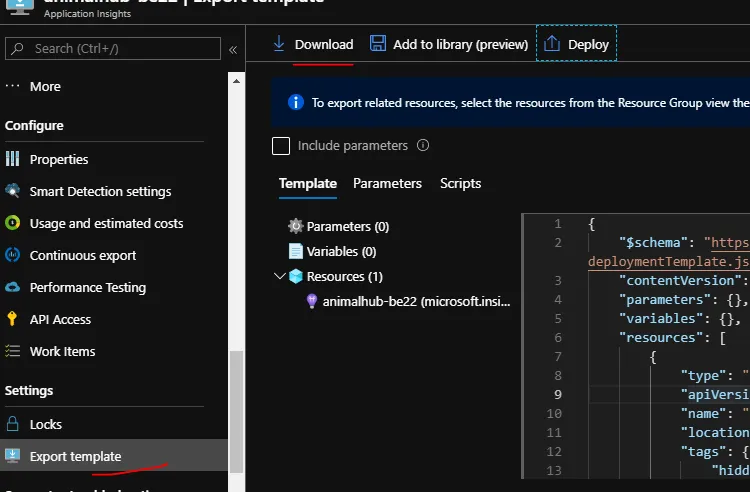Click the Include parameters info icon
Image resolution: width=750 pixels, height=492 pixels.
[x=423, y=145]
